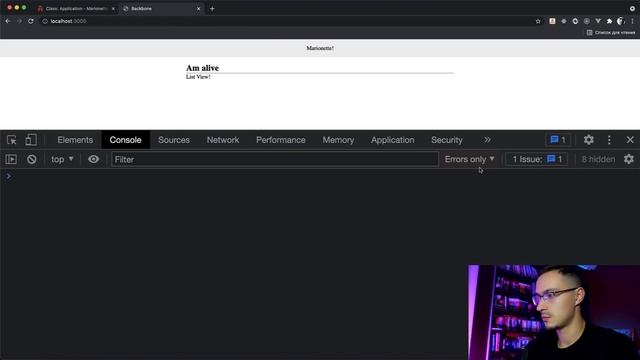Open the reading list button in bookmarks bar

coord(611,32)
